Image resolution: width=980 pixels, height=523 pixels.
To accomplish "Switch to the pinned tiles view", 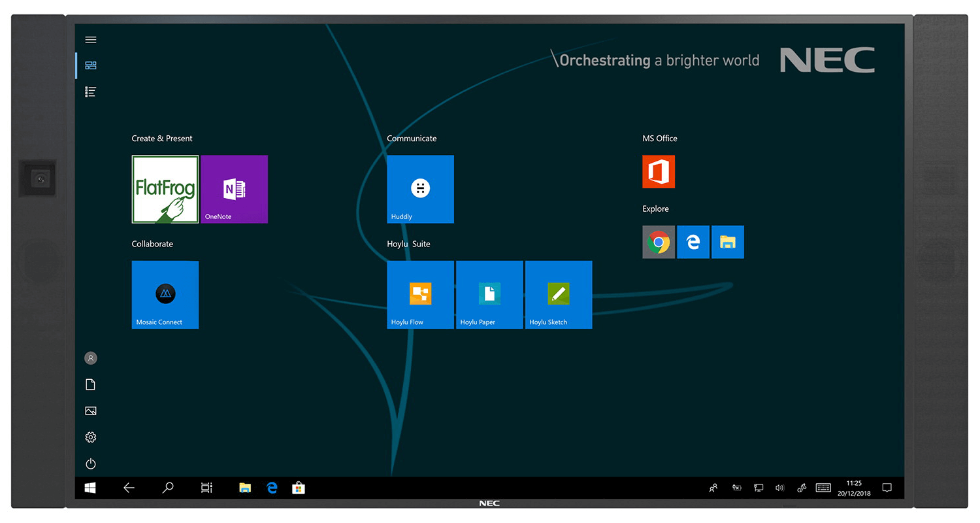I will 91,65.
